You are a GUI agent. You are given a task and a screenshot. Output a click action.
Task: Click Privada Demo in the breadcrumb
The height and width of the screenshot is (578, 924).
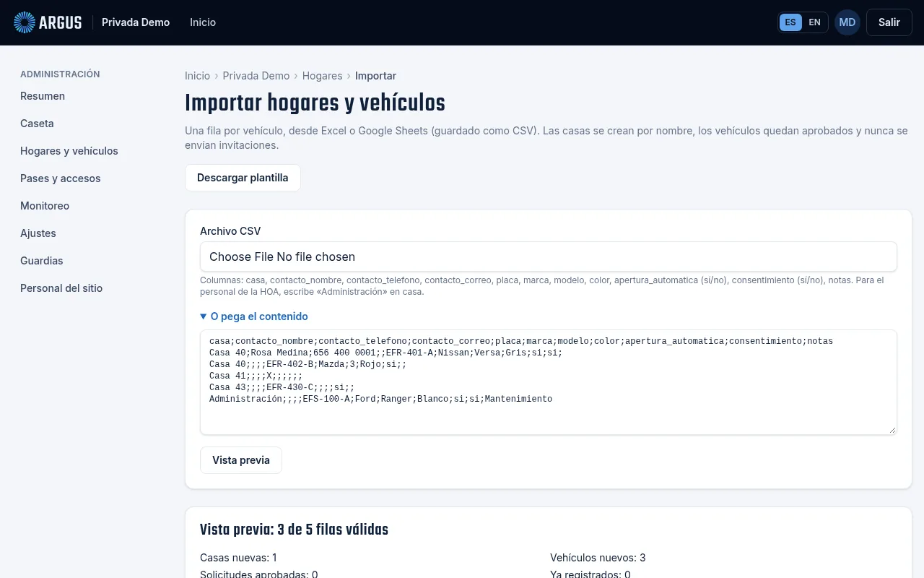point(256,76)
